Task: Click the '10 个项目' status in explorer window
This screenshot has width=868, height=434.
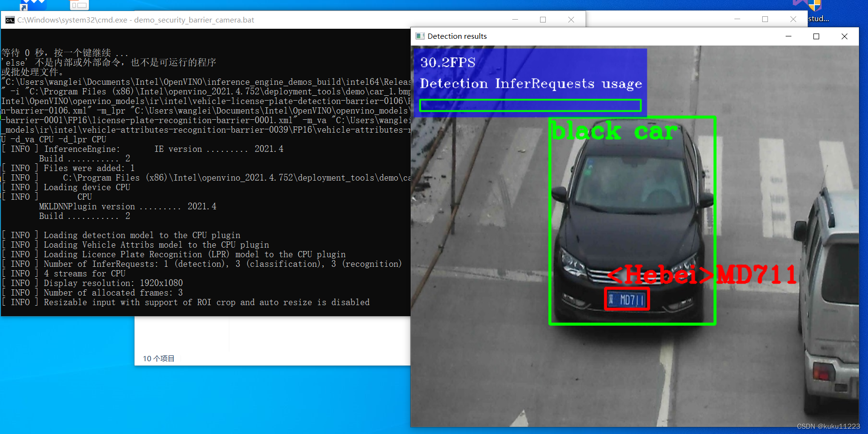Action: 158,358
